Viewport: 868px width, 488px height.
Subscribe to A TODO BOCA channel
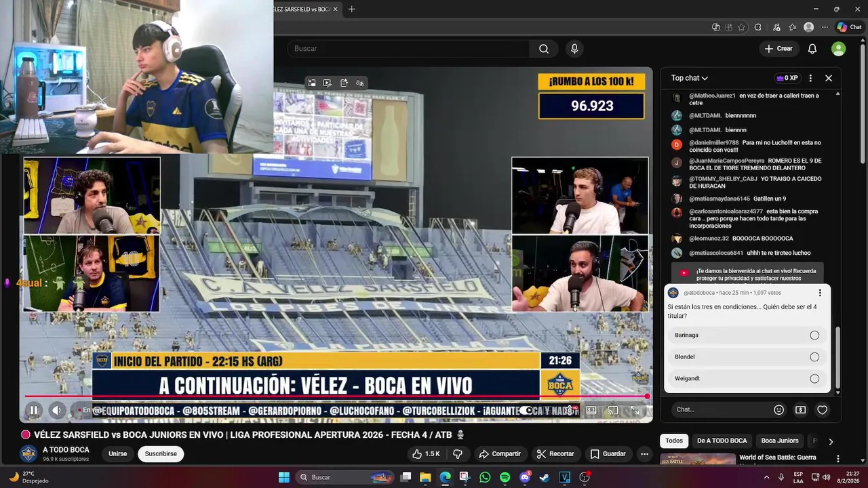click(x=161, y=454)
